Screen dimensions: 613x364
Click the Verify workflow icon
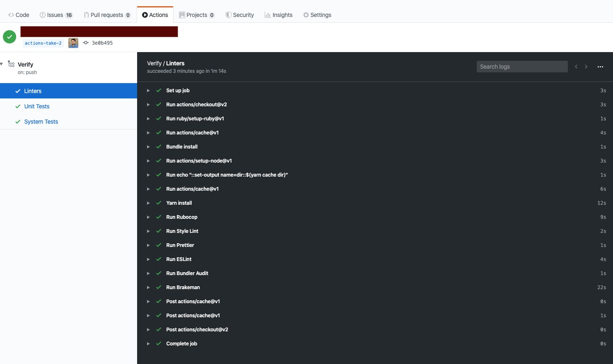pos(11,64)
